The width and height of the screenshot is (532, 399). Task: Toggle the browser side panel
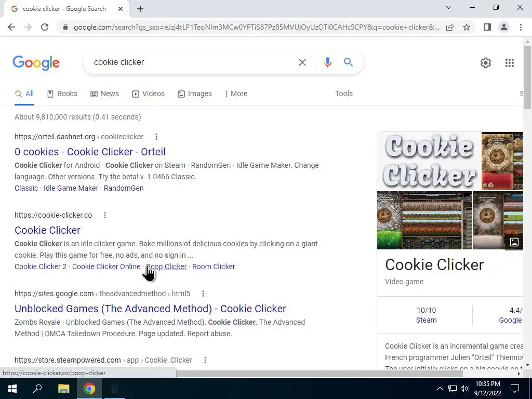(487, 27)
